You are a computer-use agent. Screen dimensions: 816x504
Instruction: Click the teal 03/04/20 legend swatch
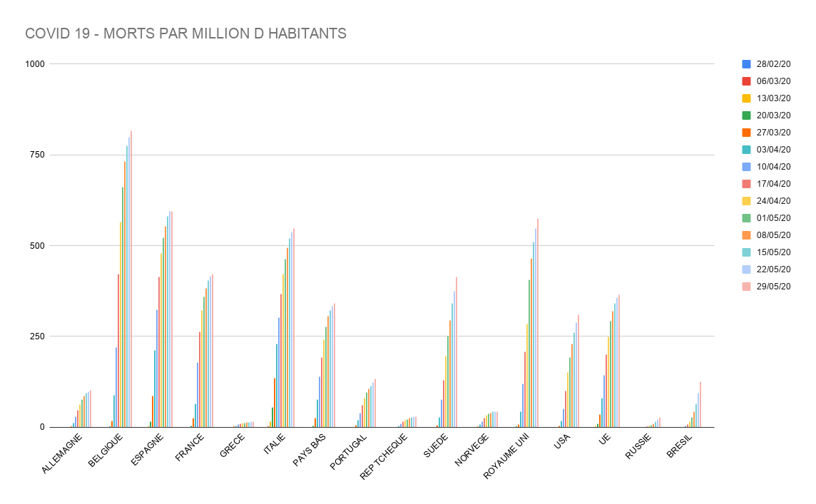[747, 150]
